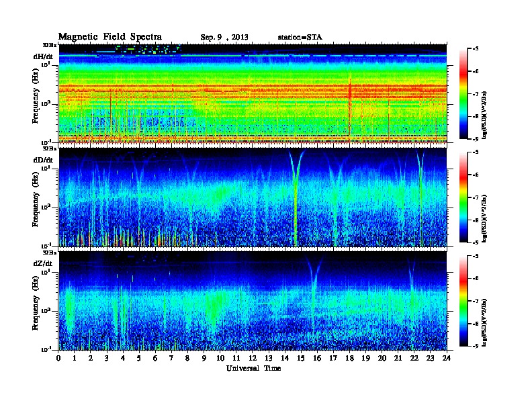Image resolution: width=532 pixels, height=411 pixels.
Task: Click the dH/dt panel label
Action: [43, 56]
